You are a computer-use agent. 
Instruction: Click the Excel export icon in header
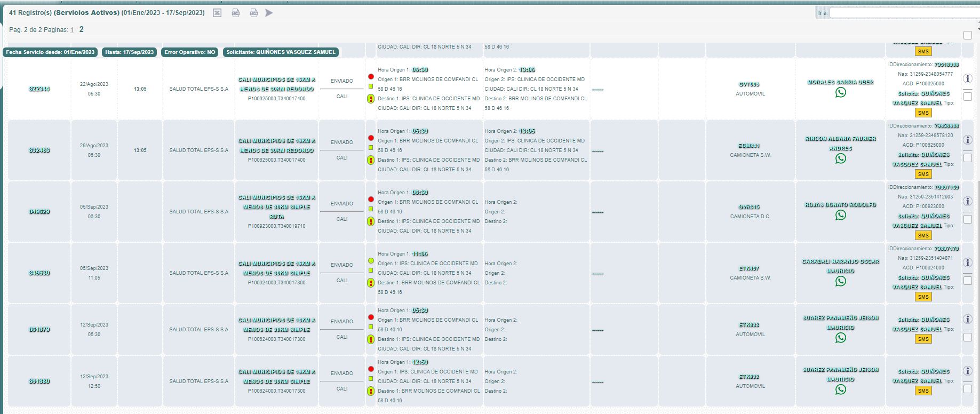click(x=217, y=13)
